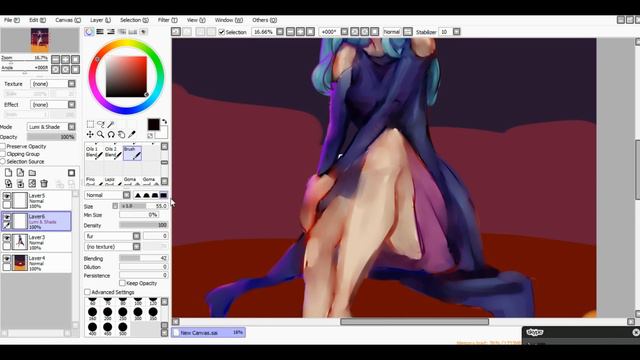
Task: Select the Oils 2 Blend brush preset
Action: pyautogui.click(x=113, y=153)
